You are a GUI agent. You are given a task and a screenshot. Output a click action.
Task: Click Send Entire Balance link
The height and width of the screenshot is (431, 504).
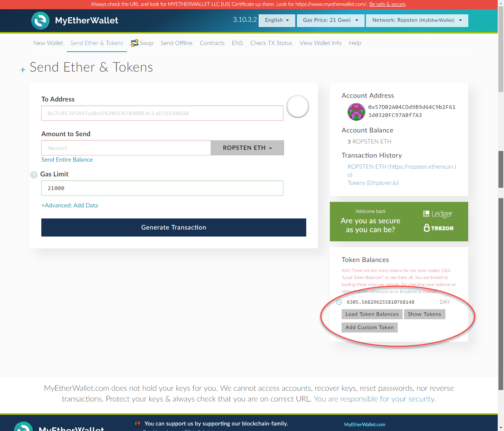coord(67,160)
